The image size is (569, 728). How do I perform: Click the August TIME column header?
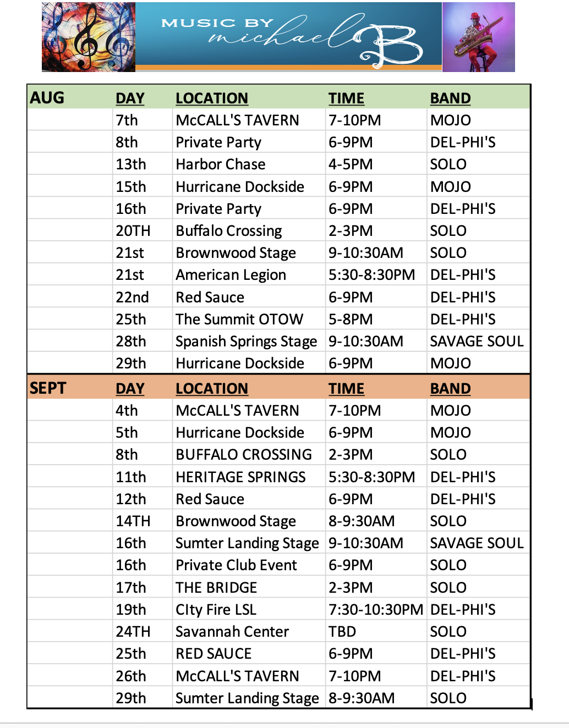346,98
